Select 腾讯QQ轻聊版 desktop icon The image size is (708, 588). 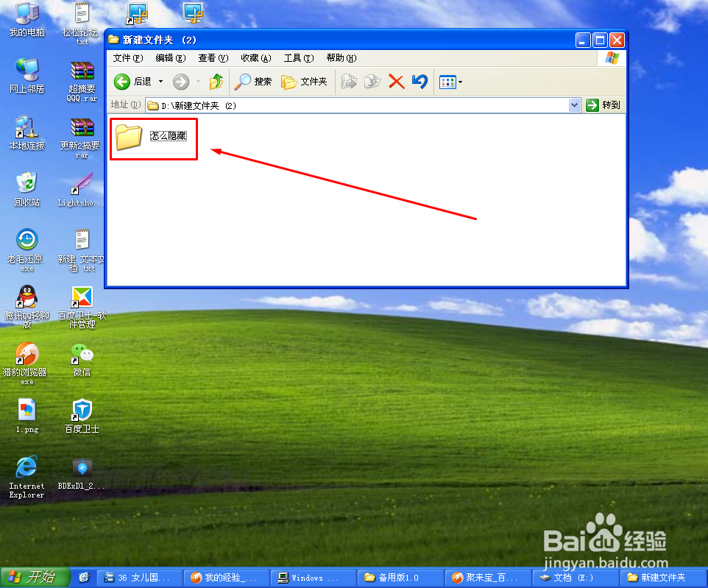[x=26, y=307]
